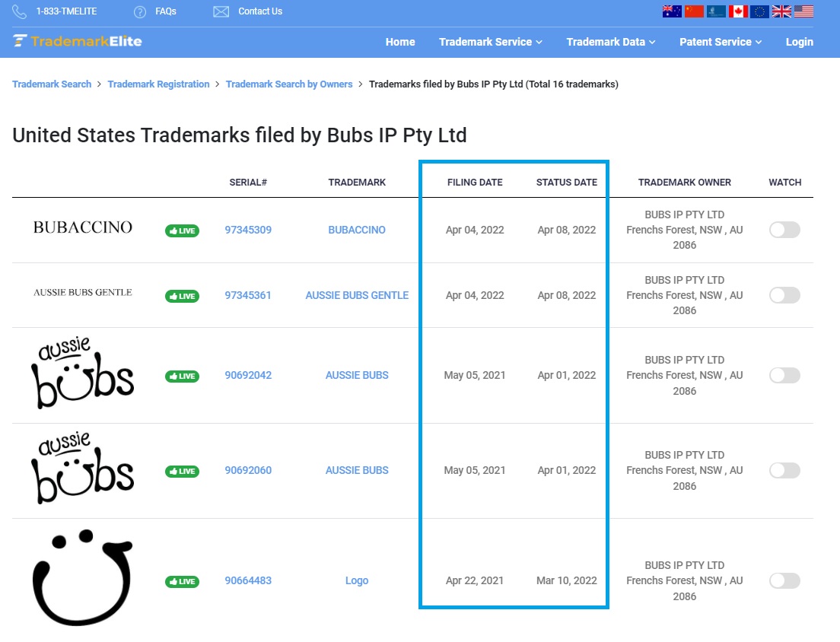Select the United States flag icon
840x642 pixels.
803,11
